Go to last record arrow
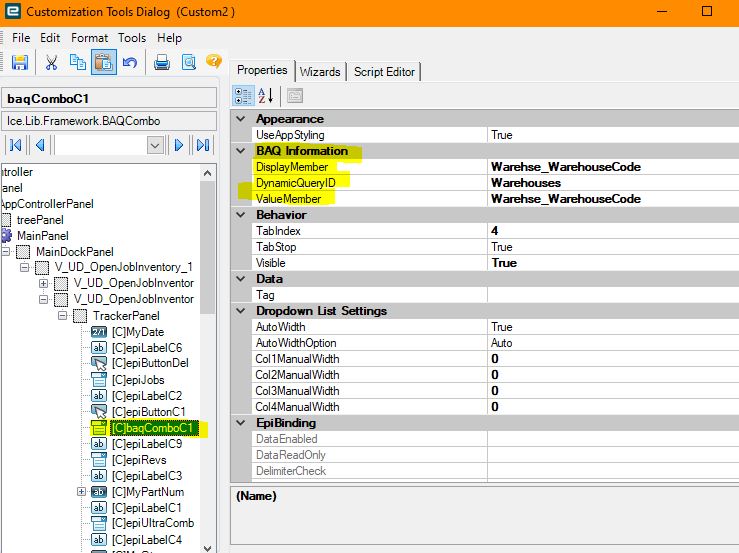Viewport: 739px width, 553px height. [x=203, y=145]
